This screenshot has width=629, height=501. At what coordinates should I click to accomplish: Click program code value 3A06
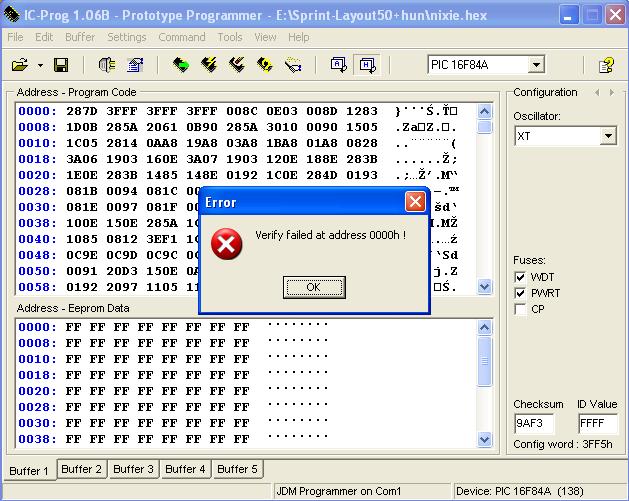pyautogui.click(x=82, y=159)
